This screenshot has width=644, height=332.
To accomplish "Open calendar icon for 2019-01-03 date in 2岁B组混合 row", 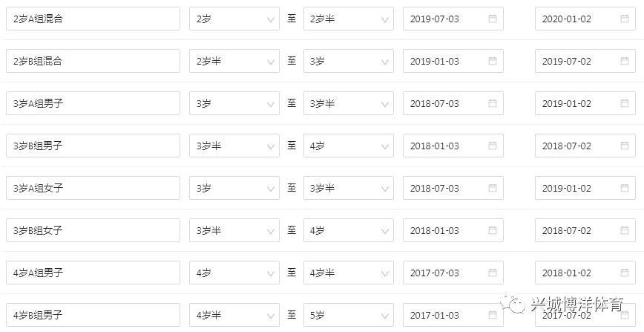I will coord(493,61).
